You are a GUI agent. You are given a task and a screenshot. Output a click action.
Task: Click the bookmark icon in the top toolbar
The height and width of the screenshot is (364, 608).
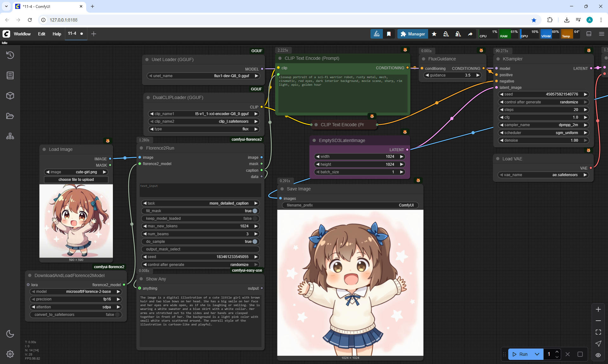coord(389,34)
